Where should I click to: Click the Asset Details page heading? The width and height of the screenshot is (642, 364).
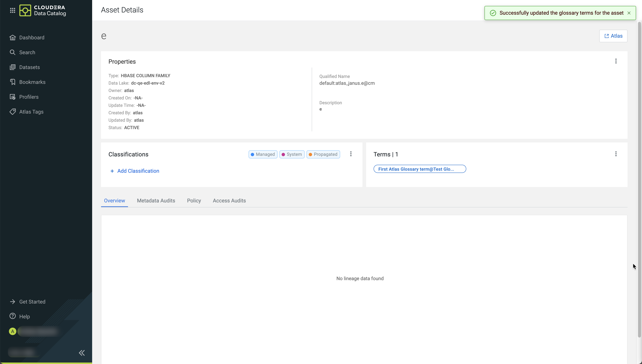(x=122, y=10)
